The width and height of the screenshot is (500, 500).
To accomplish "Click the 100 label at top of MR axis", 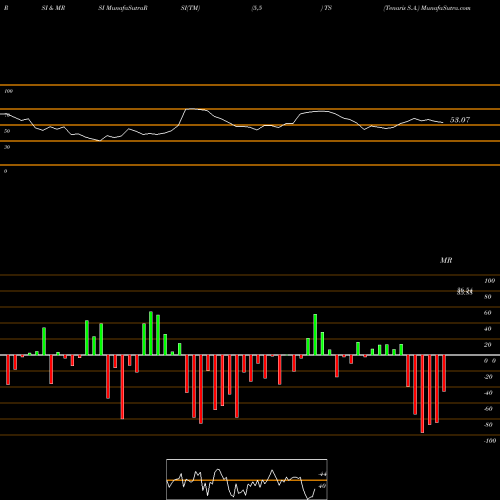I will coord(489,281).
